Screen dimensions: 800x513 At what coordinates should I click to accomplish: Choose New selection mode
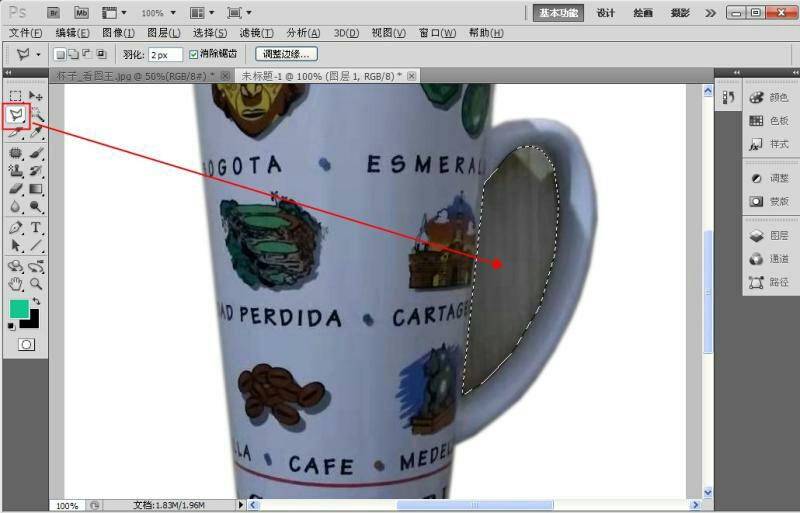pyautogui.click(x=60, y=54)
